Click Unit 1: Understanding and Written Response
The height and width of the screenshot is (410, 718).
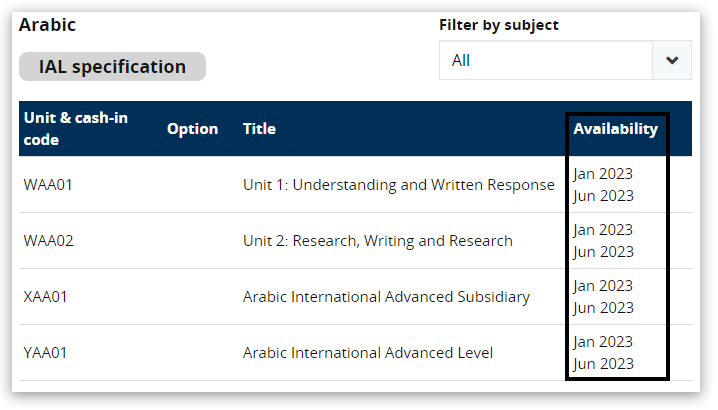398,185
